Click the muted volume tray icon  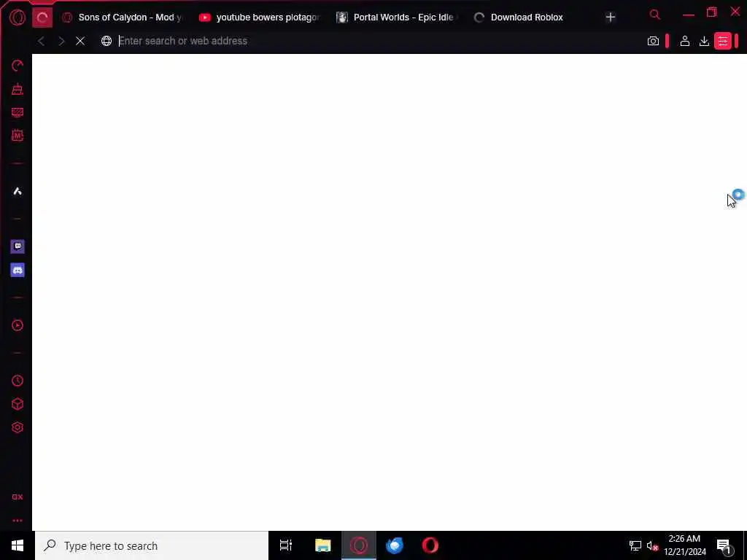652,545
